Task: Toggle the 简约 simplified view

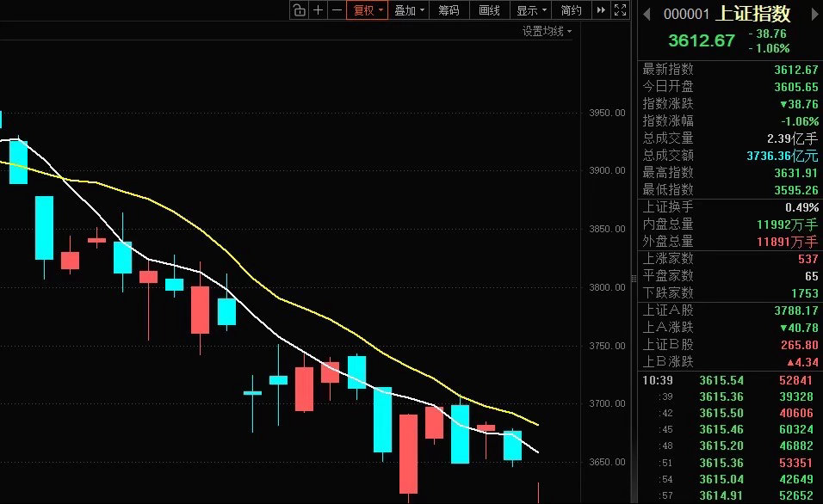Action: click(x=572, y=10)
